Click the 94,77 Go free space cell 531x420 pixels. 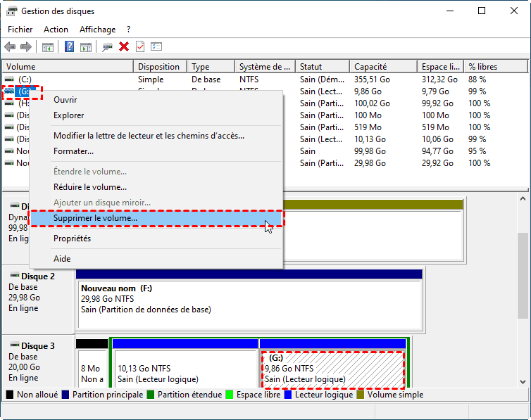pyautogui.click(x=437, y=151)
